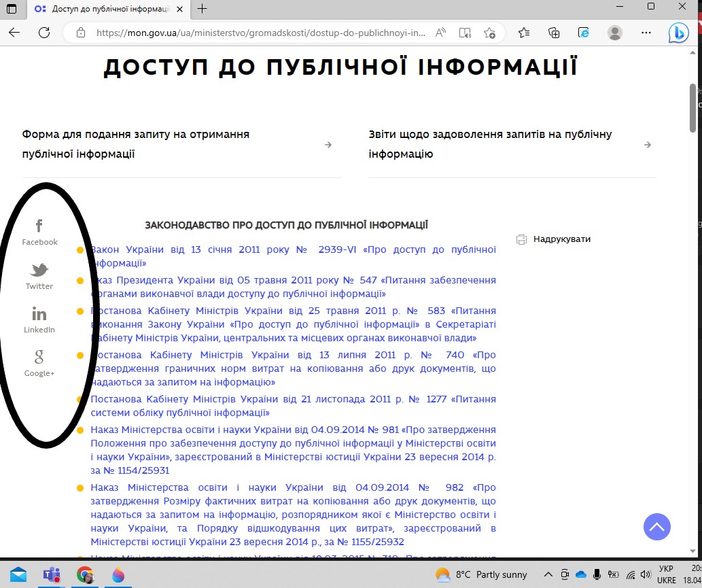Select the Доступ до публічної інформації tab
The image size is (702, 588).
(x=109, y=9)
